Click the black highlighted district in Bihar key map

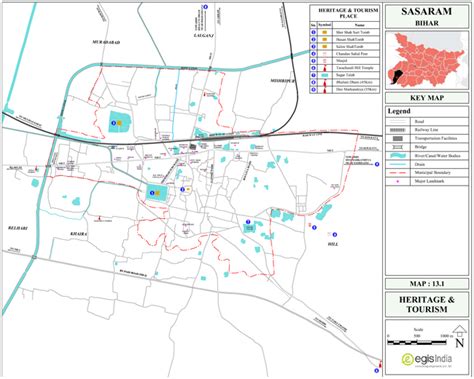coord(397,77)
